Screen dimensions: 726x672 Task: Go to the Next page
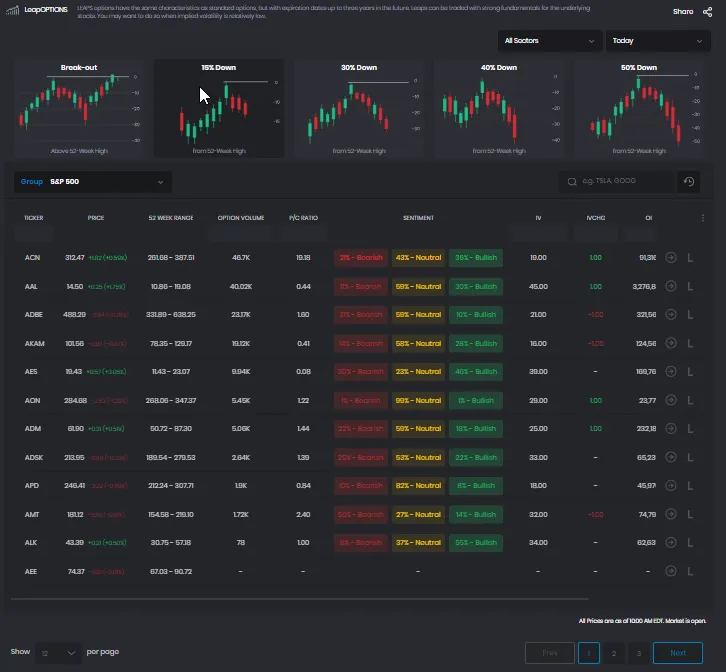pos(678,653)
